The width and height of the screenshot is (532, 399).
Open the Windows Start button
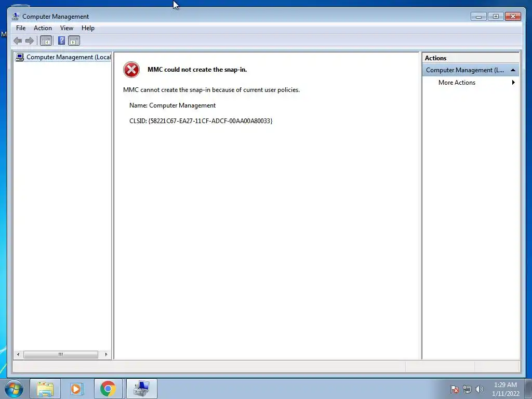(x=14, y=389)
